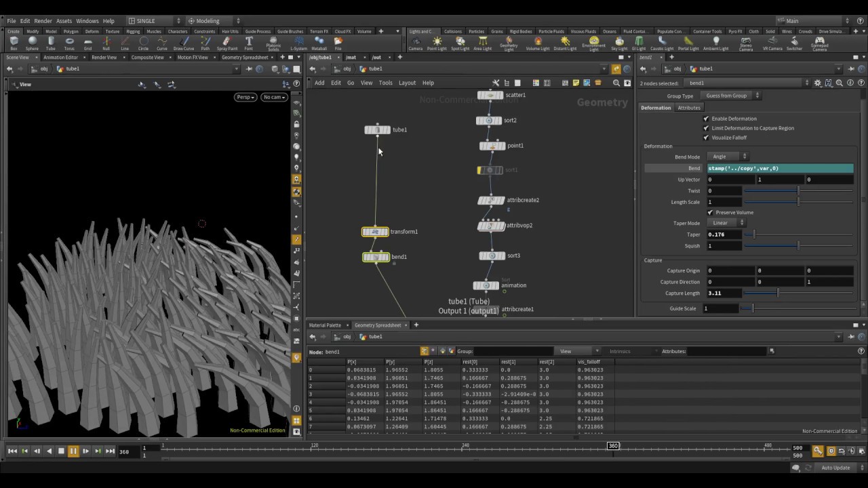
Task: Open the network editor Layout menu
Action: point(407,83)
